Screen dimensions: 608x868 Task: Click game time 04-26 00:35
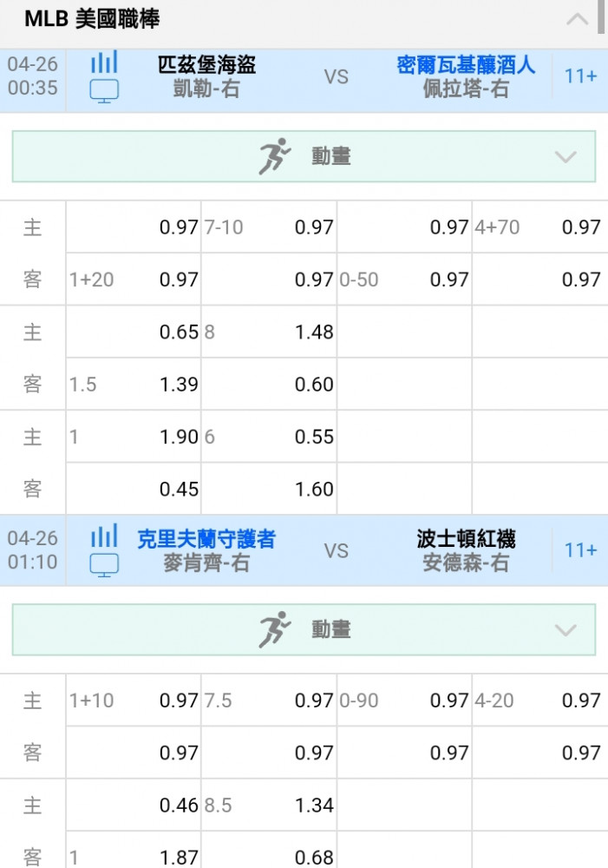pyautogui.click(x=33, y=76)
